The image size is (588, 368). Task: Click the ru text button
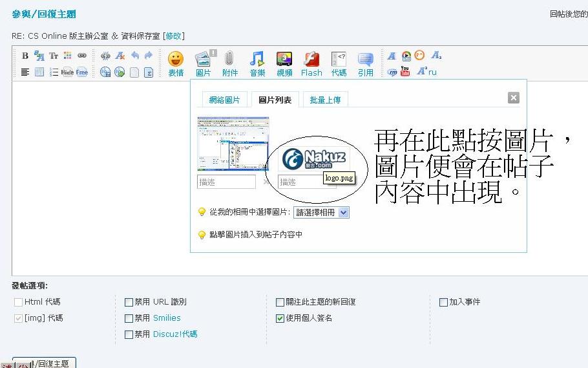pos(432,72)
